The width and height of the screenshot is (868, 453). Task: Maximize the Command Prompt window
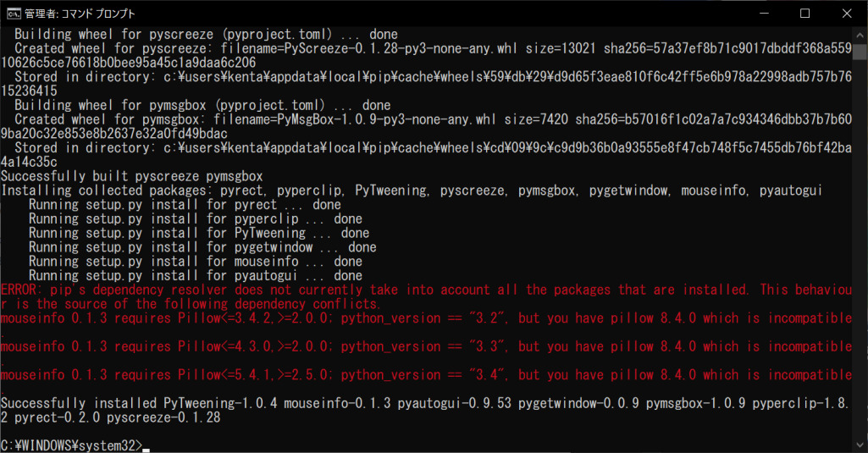tap(805, 14)
